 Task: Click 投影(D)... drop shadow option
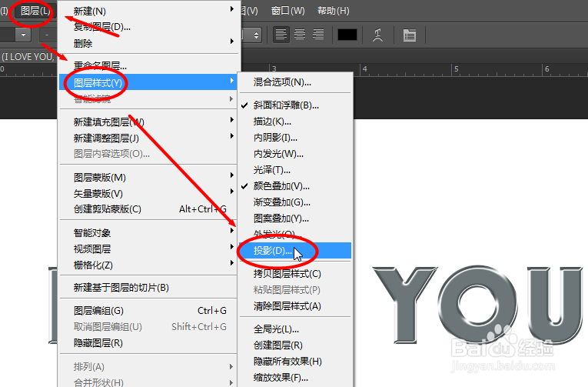click(x=295, y=250)
